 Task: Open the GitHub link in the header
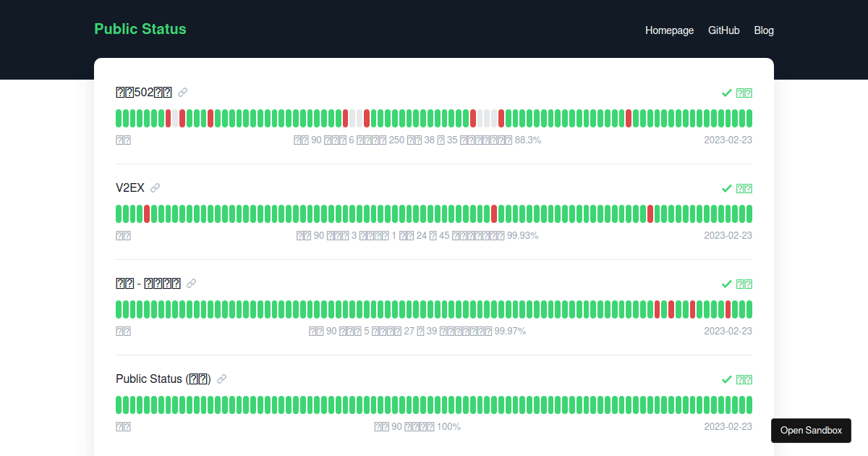tap(723, 30)
